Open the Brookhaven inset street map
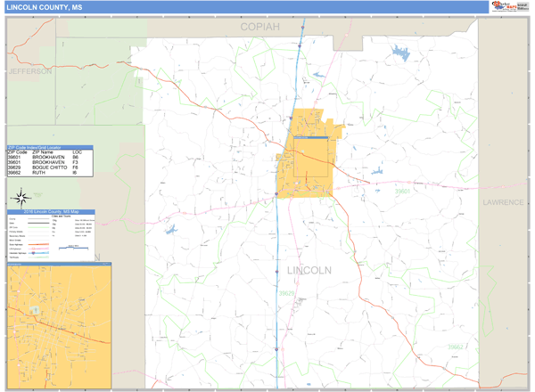The width and height of the screenshot is (535, 392). 59,326
